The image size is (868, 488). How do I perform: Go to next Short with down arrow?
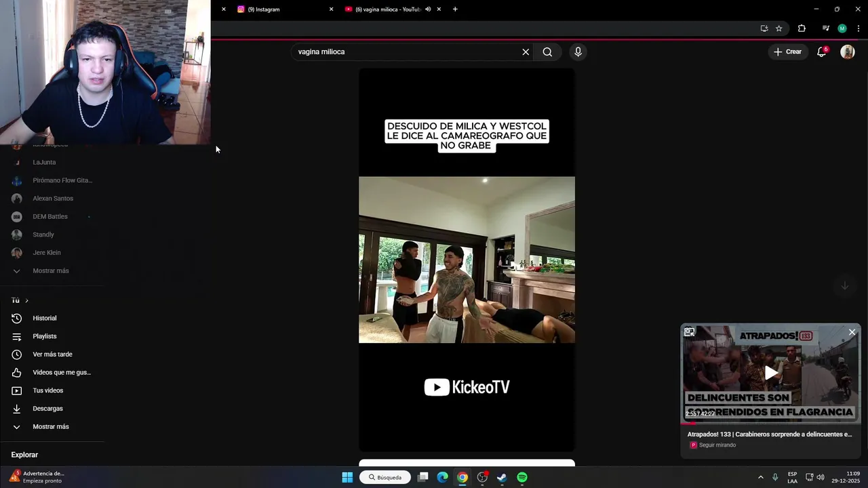(x=844, y=285)
